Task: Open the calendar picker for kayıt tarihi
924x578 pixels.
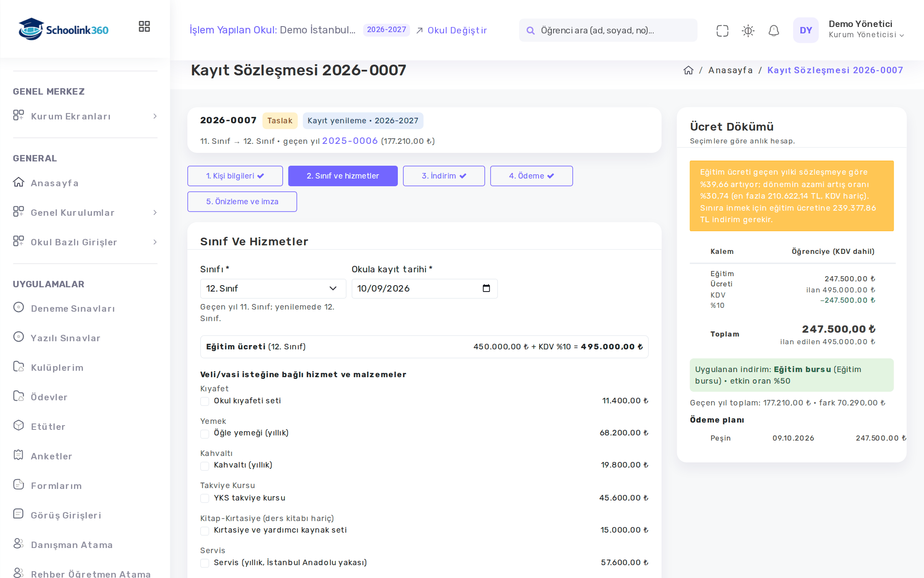Action: 486,288
